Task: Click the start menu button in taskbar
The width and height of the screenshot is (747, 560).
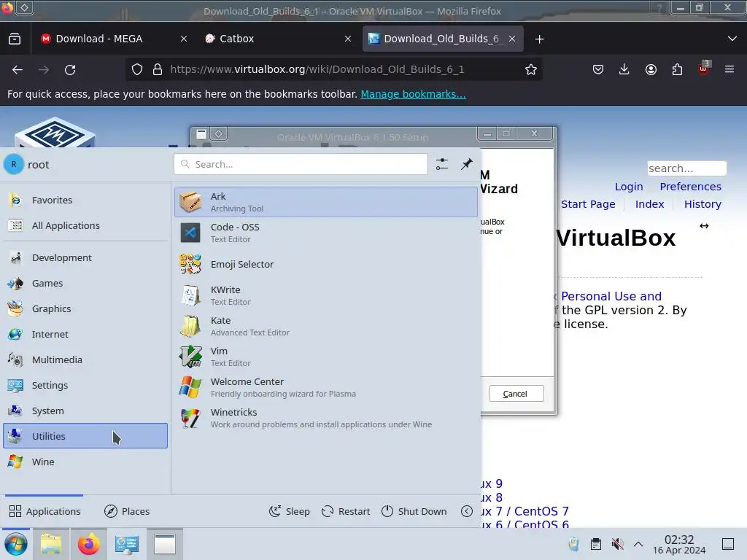Action: point(16,544)
